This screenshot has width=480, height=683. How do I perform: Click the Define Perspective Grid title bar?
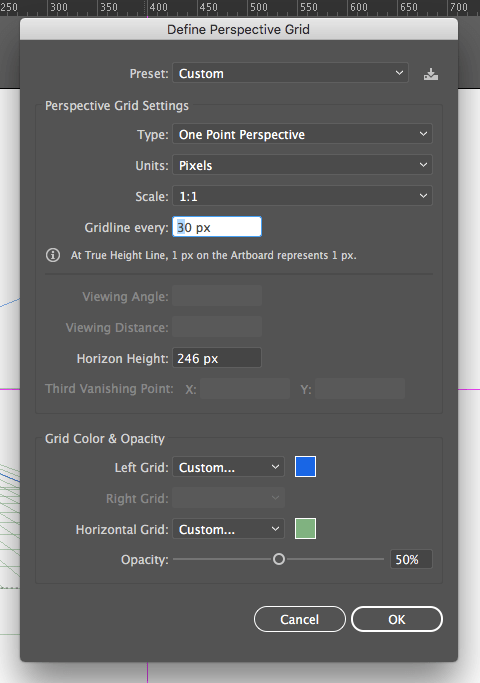[x=239, y=30]
